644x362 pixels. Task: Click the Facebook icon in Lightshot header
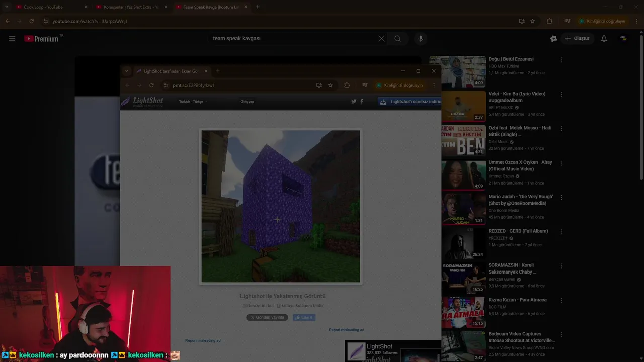(362, 101)
